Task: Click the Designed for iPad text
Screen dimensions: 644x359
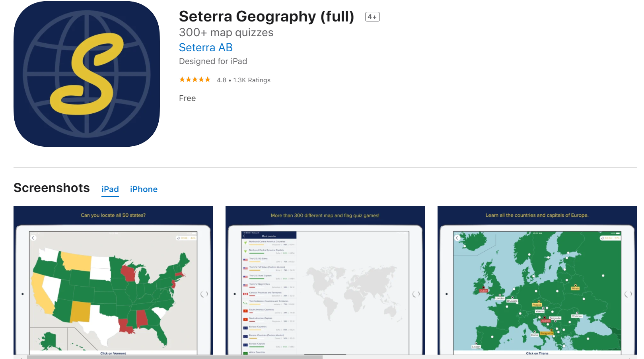Action: click(213, 61)
